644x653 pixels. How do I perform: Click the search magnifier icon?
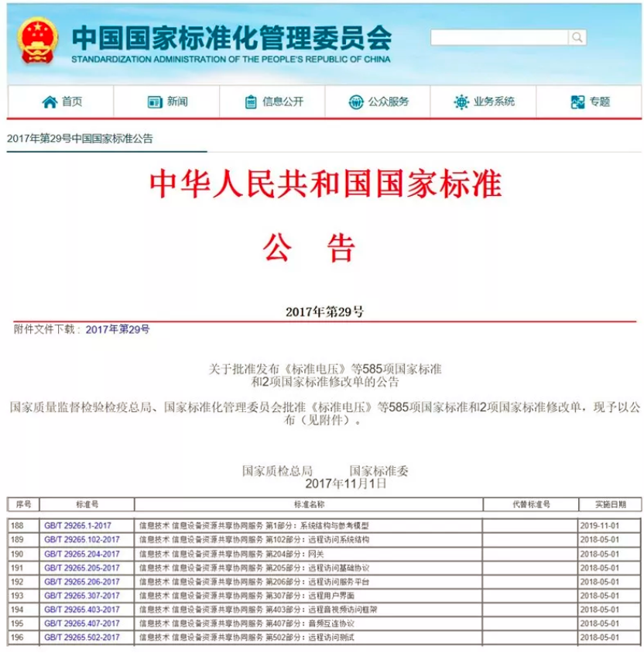[x=577, y=37]
